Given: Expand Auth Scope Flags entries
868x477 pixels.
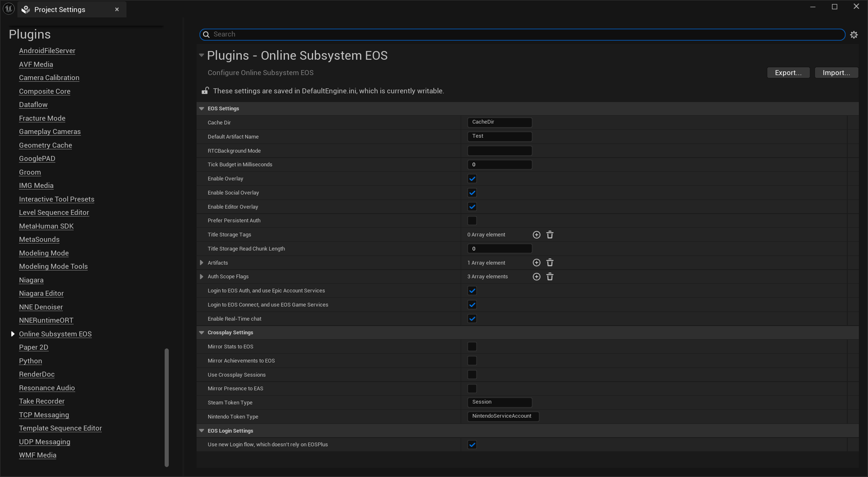Looking at the screenshot, I should 202,277.
